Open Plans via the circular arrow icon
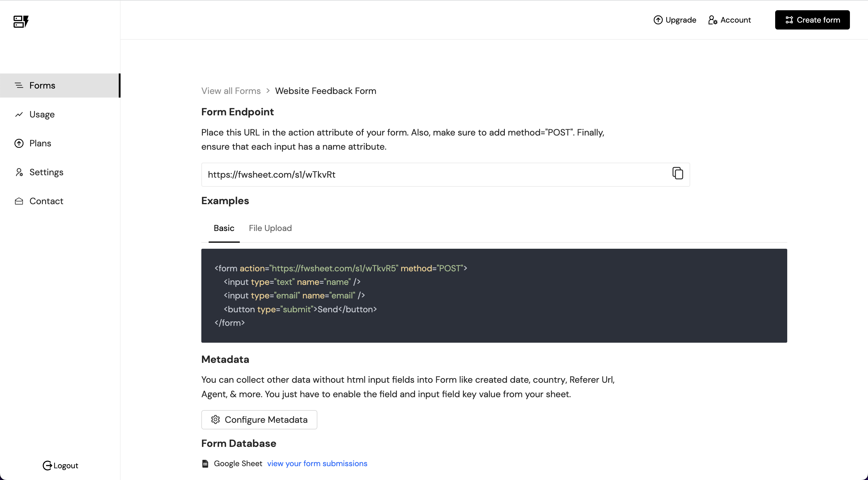The width and height of the screenshot is (868, 480). tap(19, 143)
